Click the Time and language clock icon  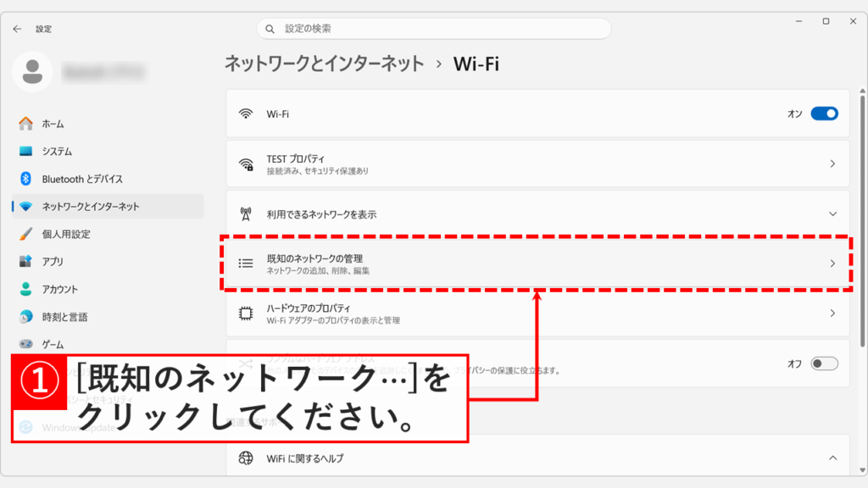pos(25,317)
